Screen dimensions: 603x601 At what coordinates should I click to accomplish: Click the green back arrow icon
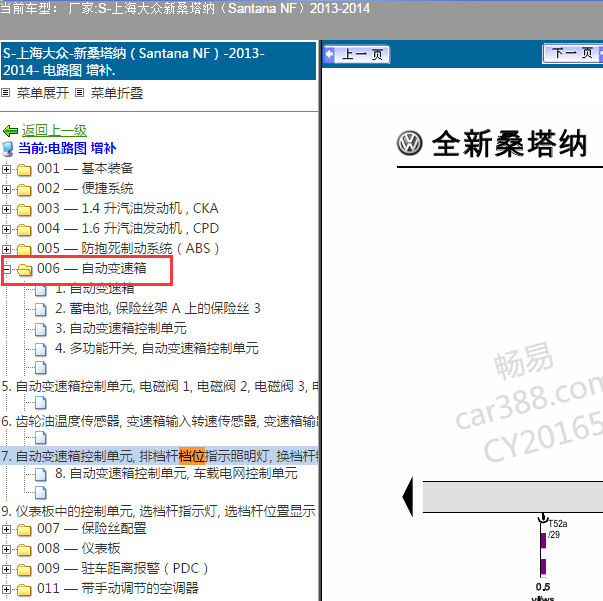point(10,131)
